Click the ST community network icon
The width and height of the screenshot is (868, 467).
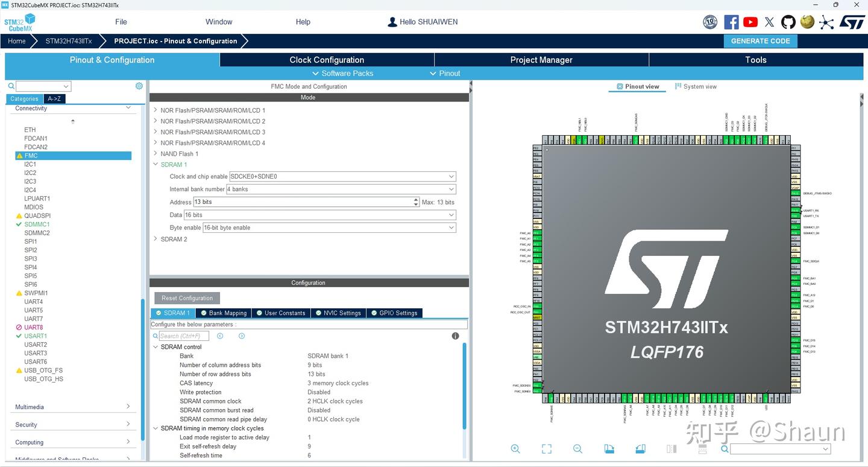coord(826,22)
